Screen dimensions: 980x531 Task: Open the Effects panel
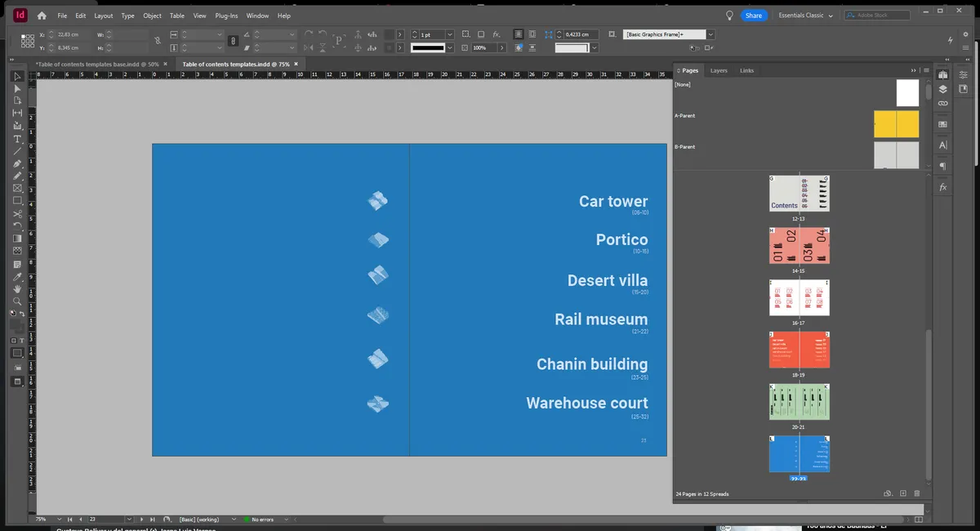pos(942,186)
